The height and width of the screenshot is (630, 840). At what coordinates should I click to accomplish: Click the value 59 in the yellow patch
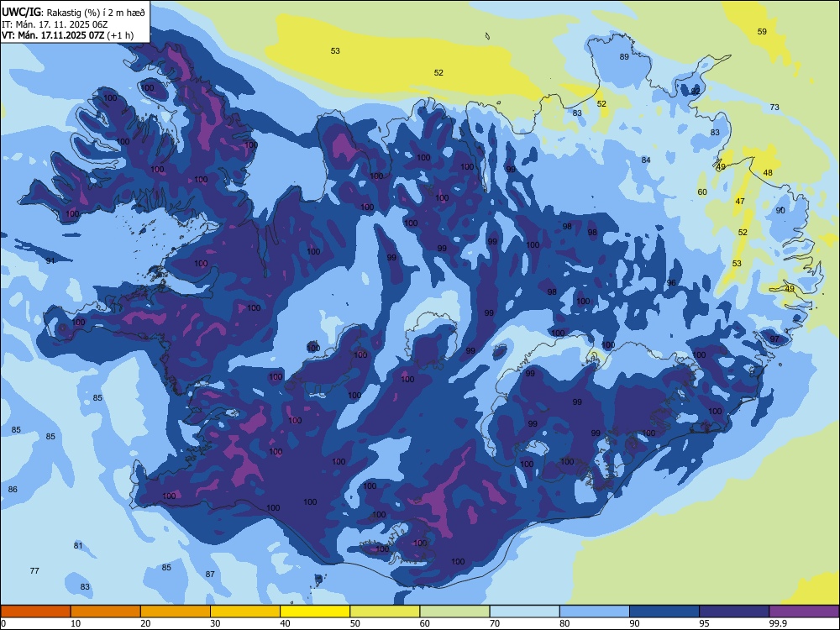762,32
